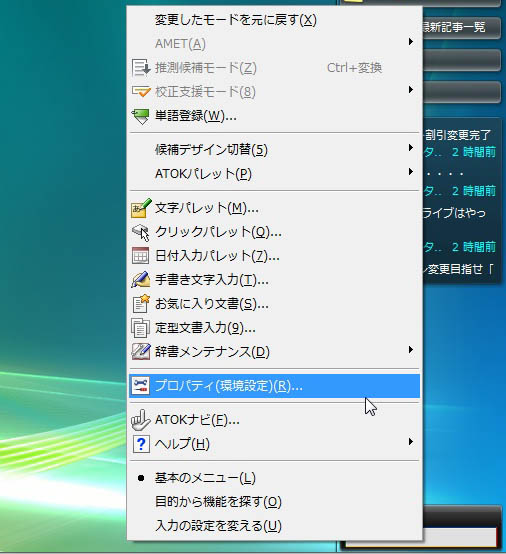Select 変更したモードを元に戻す(X) menu entry
Image resolution: width=506 pixels, height=554 pixels.
[x=274, y=20]
